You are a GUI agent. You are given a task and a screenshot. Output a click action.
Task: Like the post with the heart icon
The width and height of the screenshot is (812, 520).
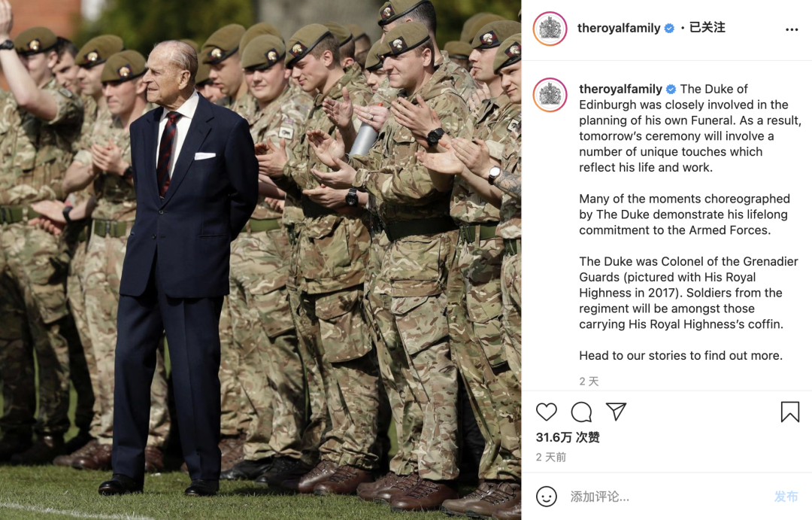[x=547, y=412]
